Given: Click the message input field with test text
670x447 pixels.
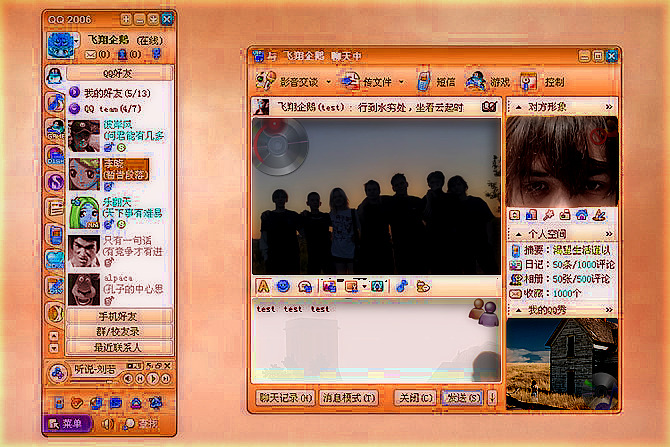Looking at the screenshot, I should [x=376, y=340].
